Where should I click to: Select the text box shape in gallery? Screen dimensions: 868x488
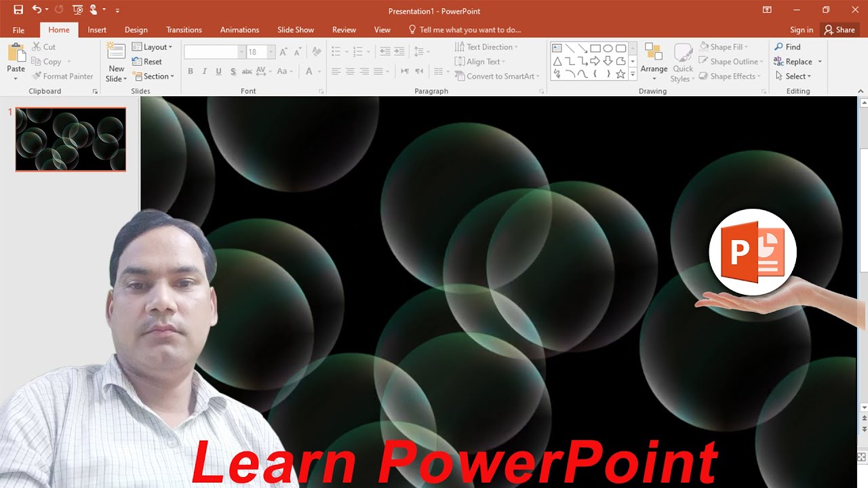(557, 48)
